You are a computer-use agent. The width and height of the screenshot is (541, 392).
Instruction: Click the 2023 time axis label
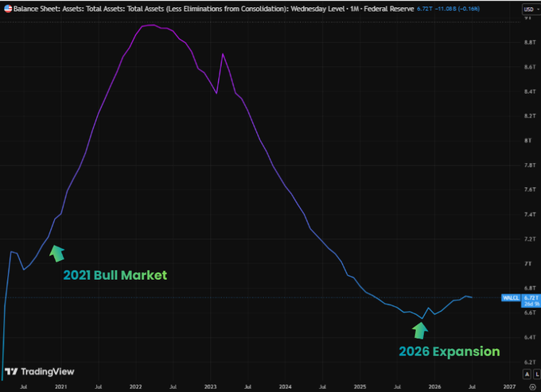(211, 386)
